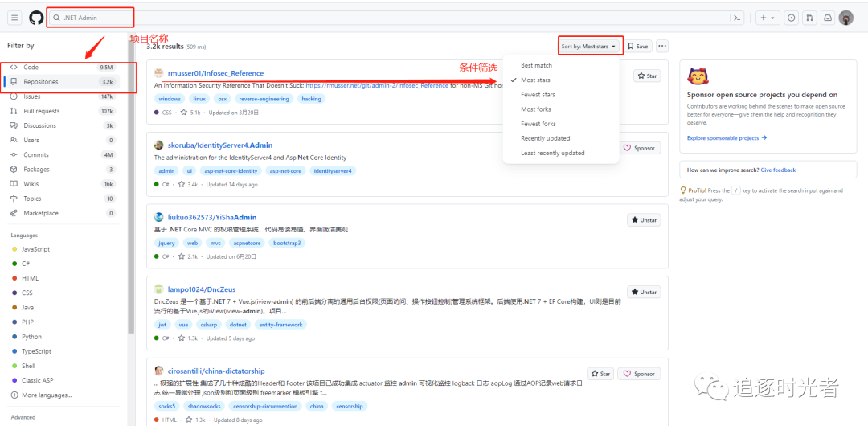Unstar the DncZeus repository
Screen dimensions: 868x426
(x=644, y=292)
